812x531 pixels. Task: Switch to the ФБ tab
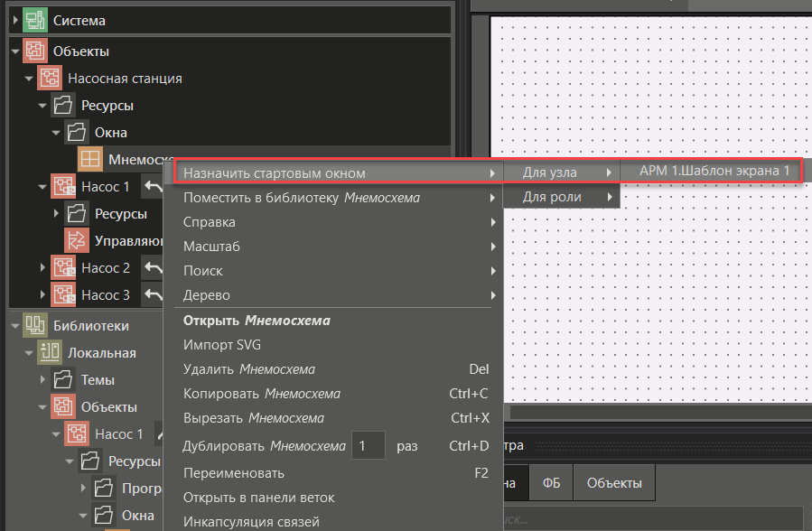[551, 483]
